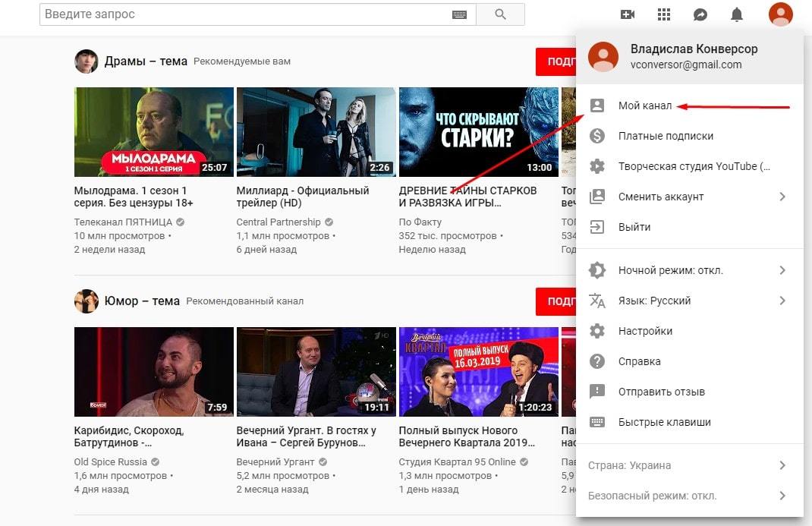The height and width of the screenshot is (526, 812).
Task: Click the question mark icon beside Справка
Action: click(597, 361)
